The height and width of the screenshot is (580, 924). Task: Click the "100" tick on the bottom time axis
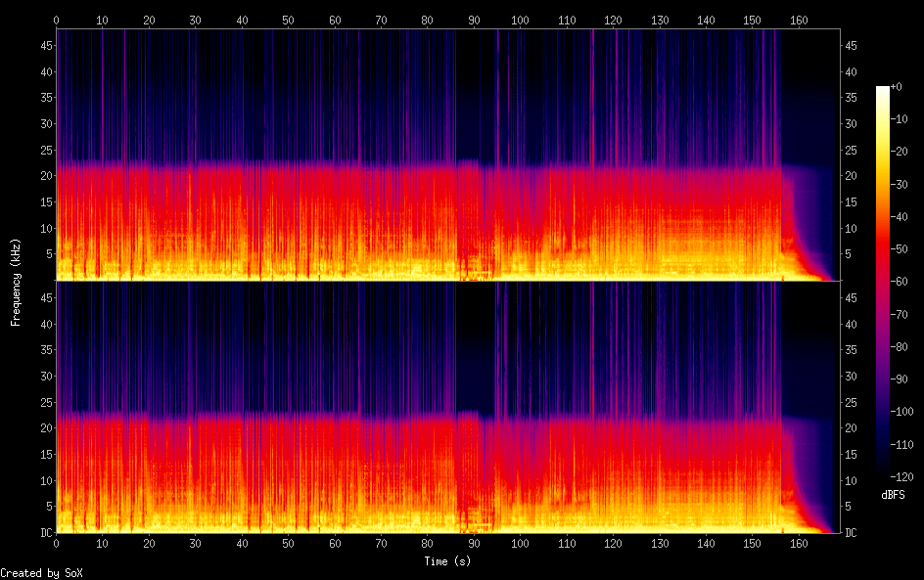click(x=521, y=544)
